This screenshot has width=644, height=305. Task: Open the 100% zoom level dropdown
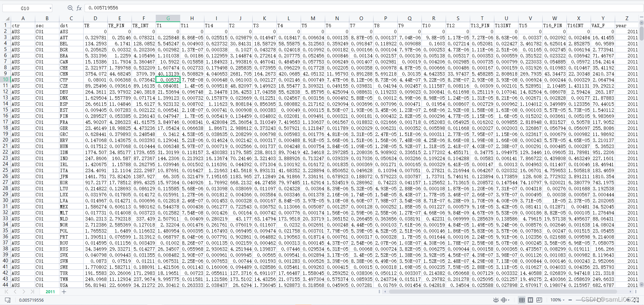click(558, 300)
